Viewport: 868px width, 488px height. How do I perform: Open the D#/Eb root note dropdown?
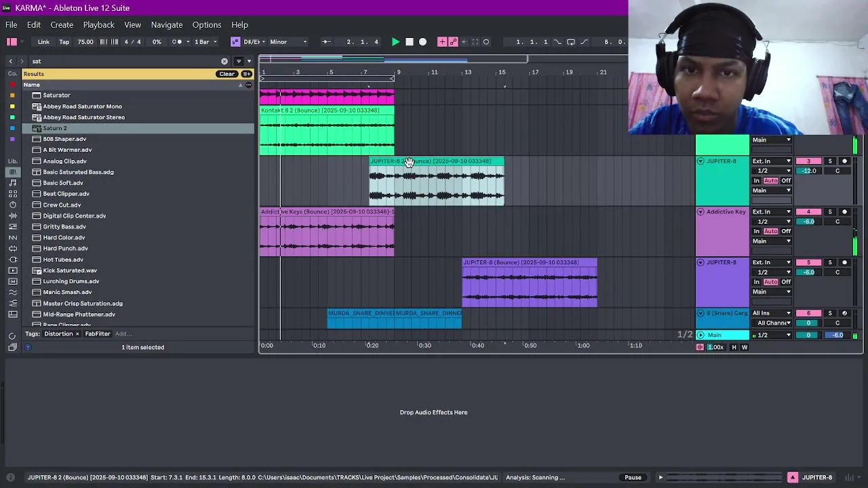point(254,42)
